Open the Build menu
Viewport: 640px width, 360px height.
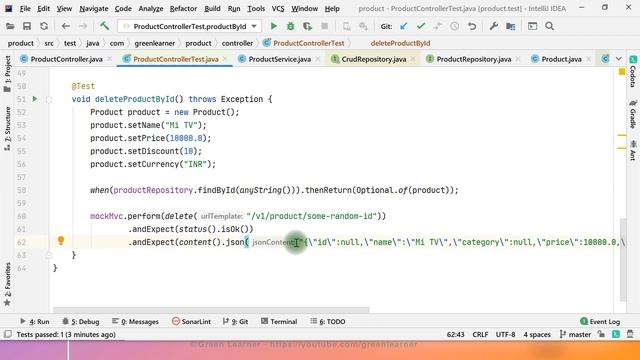212,8
